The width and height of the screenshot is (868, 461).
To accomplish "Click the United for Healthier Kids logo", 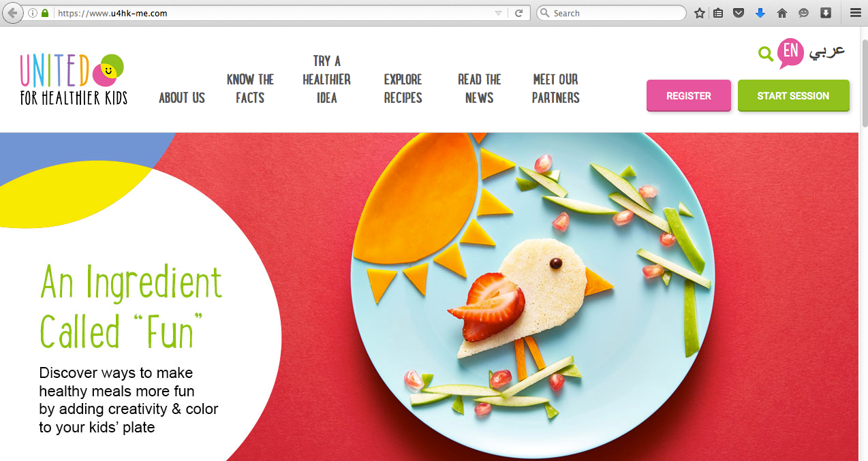I will coord(74,79).
